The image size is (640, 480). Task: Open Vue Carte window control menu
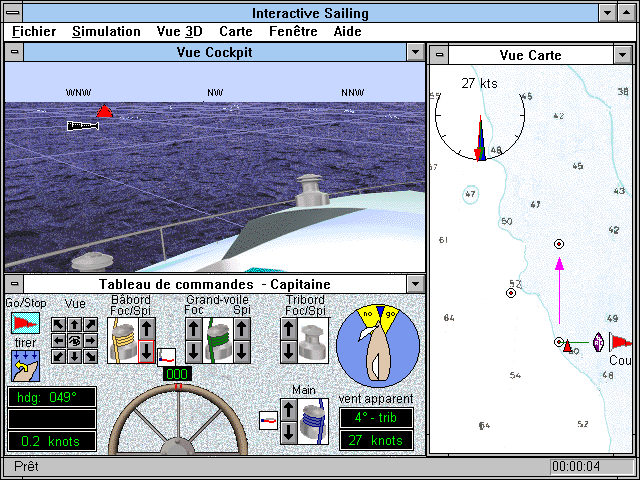pos(439,55)
